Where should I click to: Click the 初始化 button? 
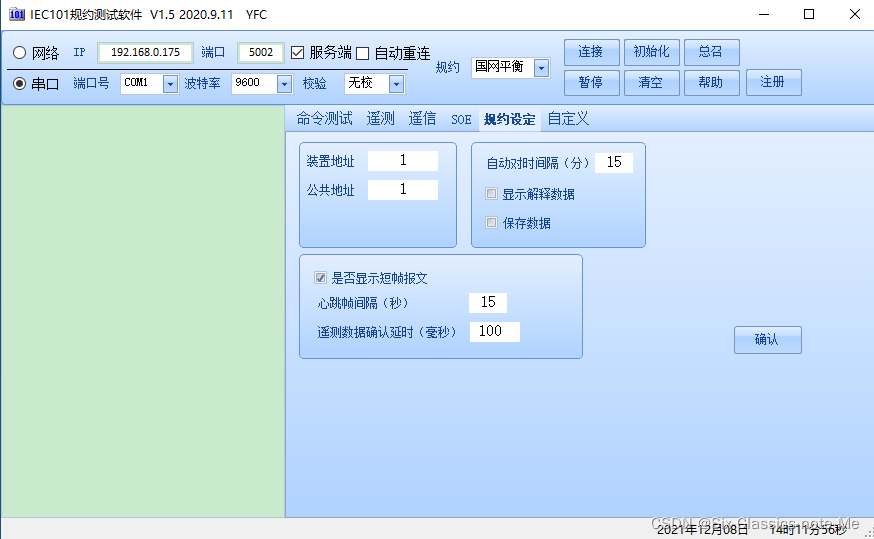[x=652, y=52]
